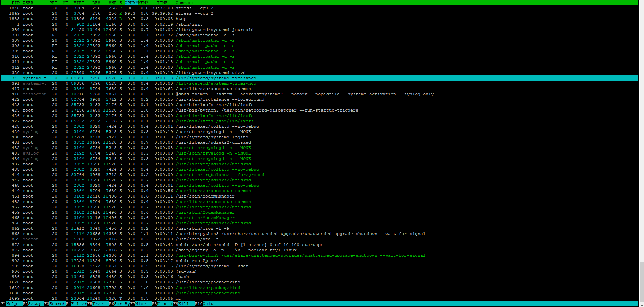Sort by the MEM% column header
The image size is (644, 307).
143,3
